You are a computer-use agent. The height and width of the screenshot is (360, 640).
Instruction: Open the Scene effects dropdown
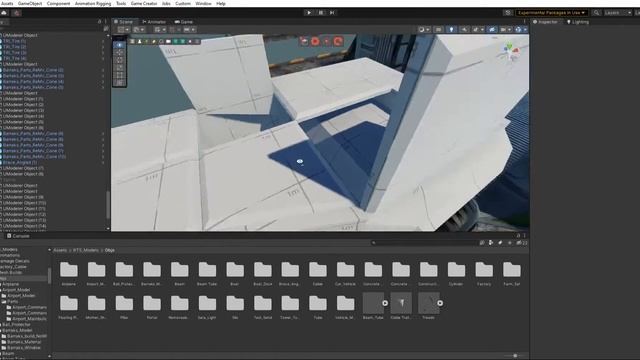(x=478, y=29)
